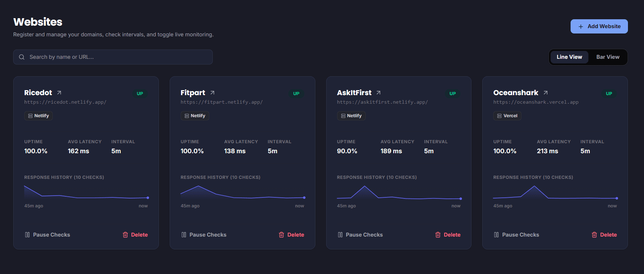Screen dimensions: 644x274
Task: Pause Checks text for Oceanshark
Action: pyautogui.click(x=521, y=235)
